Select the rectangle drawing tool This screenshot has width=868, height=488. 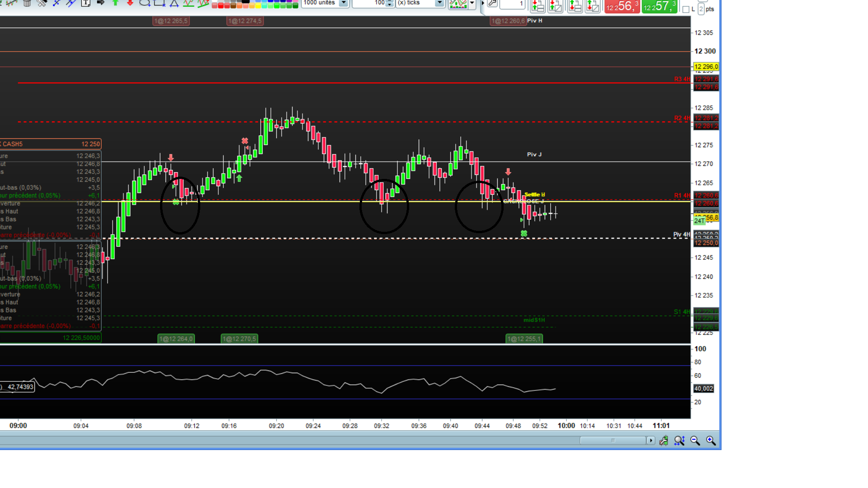pyautogui.click(x=159, y=3)
